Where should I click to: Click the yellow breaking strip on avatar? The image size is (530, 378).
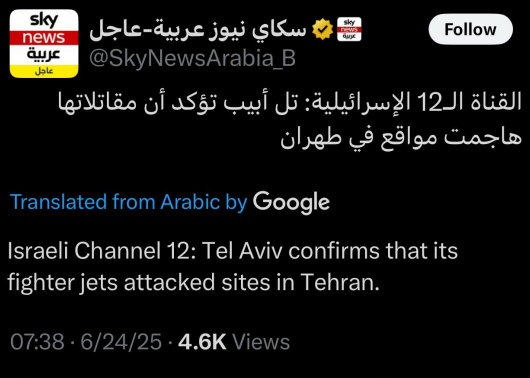click(x=44, y=71)
